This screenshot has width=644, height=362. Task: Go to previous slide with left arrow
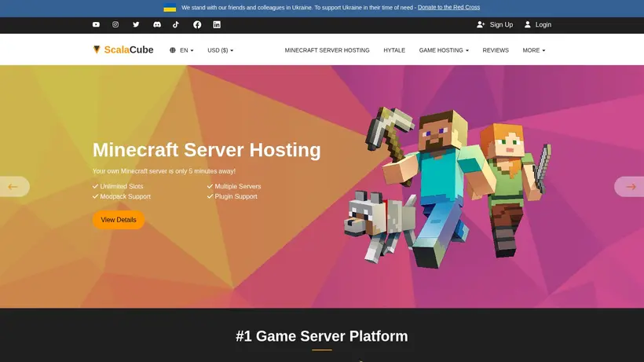click(x=14, y=187)
